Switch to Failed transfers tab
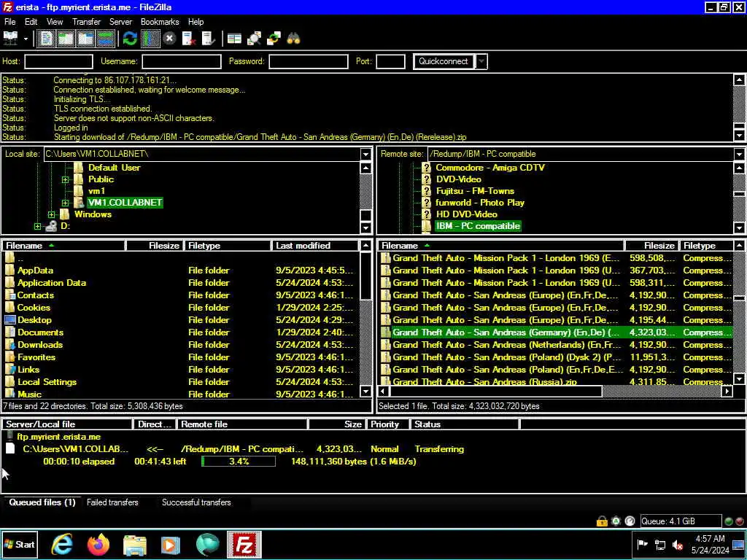The width and height of the screenshot is (747, 560). [112, 502]
